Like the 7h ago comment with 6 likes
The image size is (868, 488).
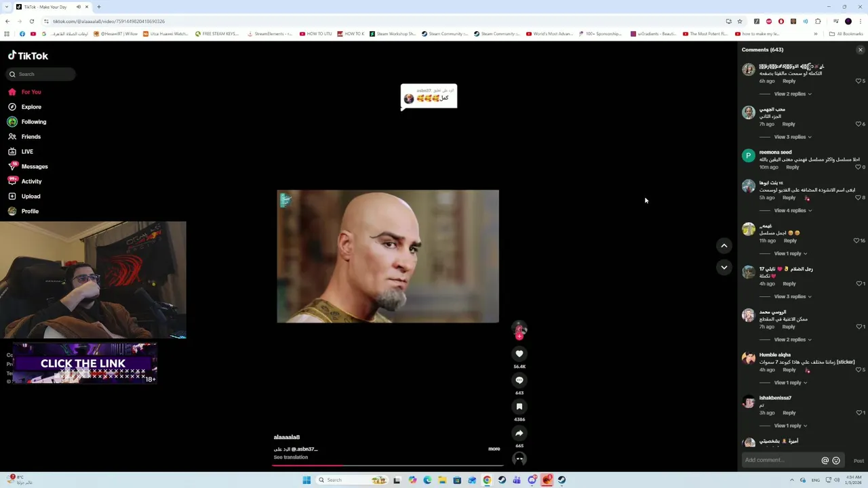859,124
